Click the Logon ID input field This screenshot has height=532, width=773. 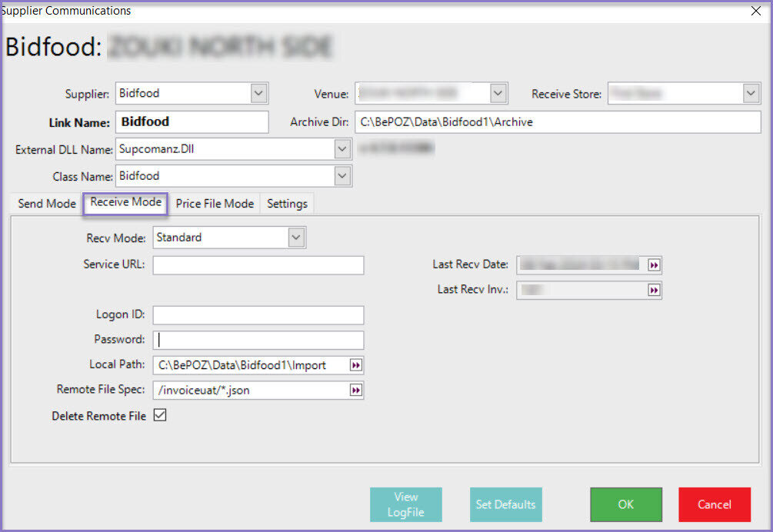point(258,315)
